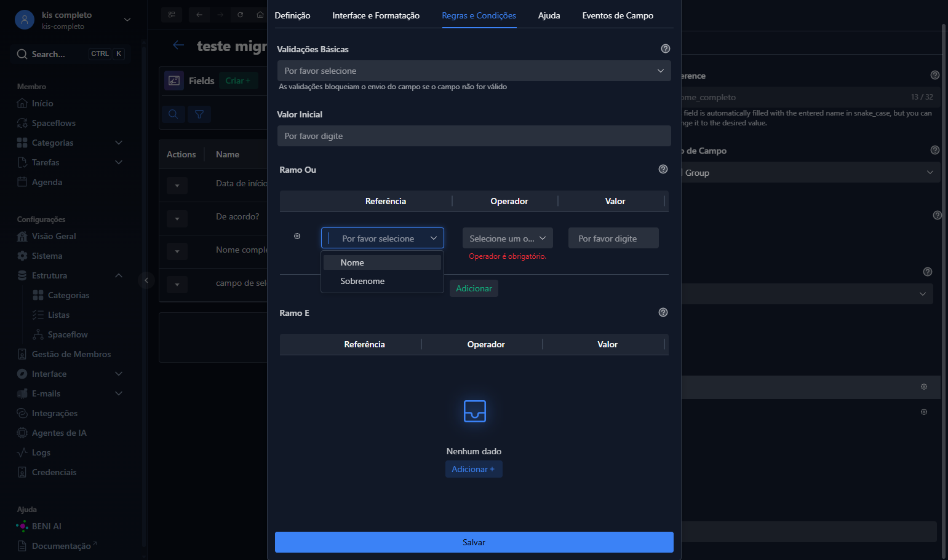Click the gear icon in Ramo Ou row
This screenshot has width=948, height=560.
(297, 236)
